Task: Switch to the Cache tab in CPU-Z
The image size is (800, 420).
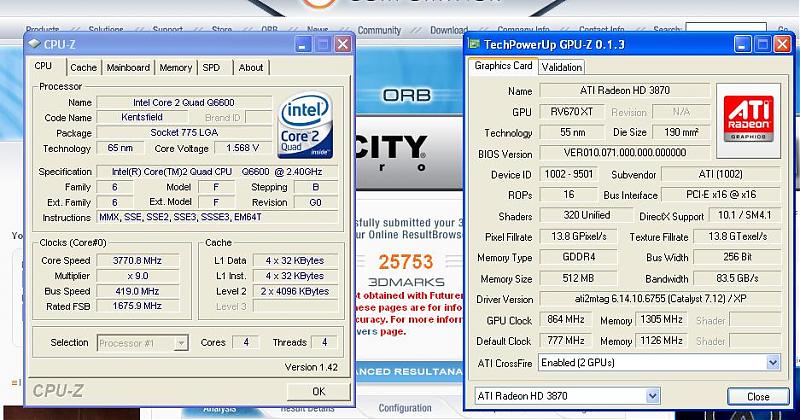Action: point(83,67)
